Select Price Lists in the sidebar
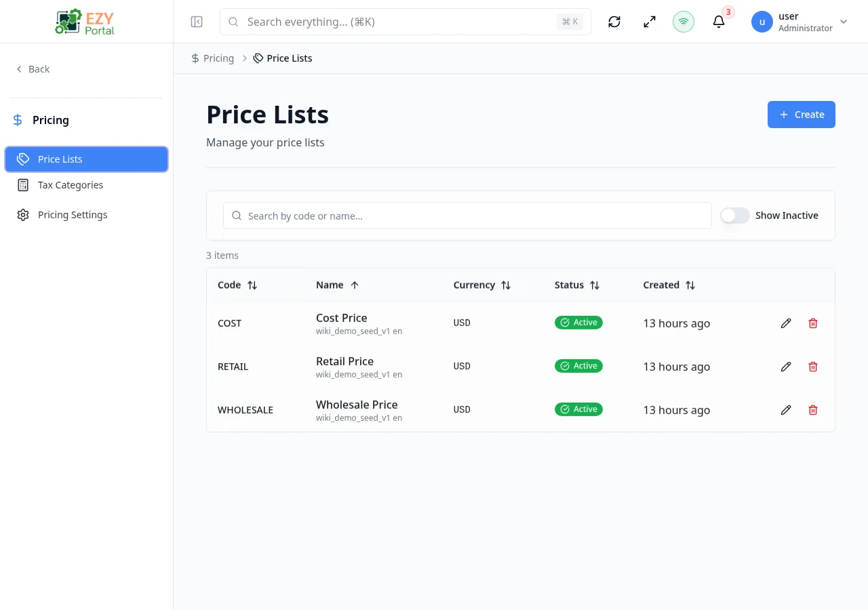Viewport: 868px width, 610px height. click(87, 159)
